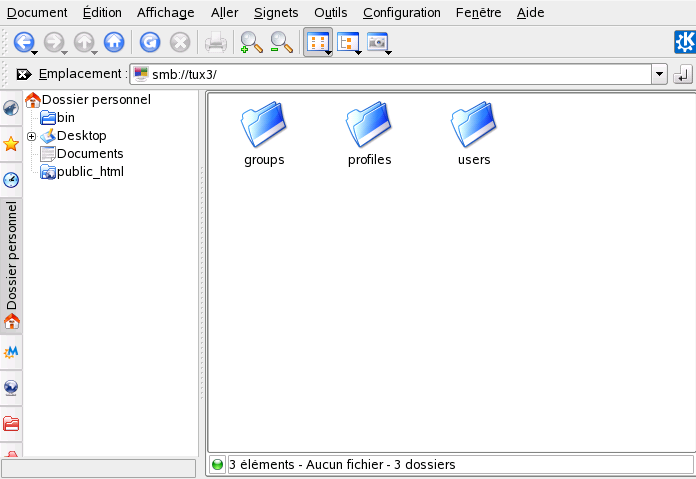Open the Aide menu

pos(530,12)
